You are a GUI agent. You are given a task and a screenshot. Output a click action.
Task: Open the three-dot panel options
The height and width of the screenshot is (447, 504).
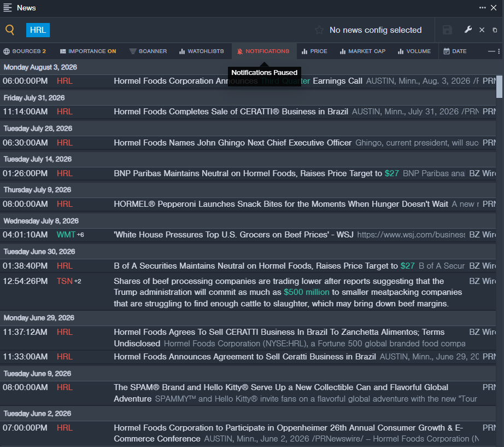tap(482, 8)
